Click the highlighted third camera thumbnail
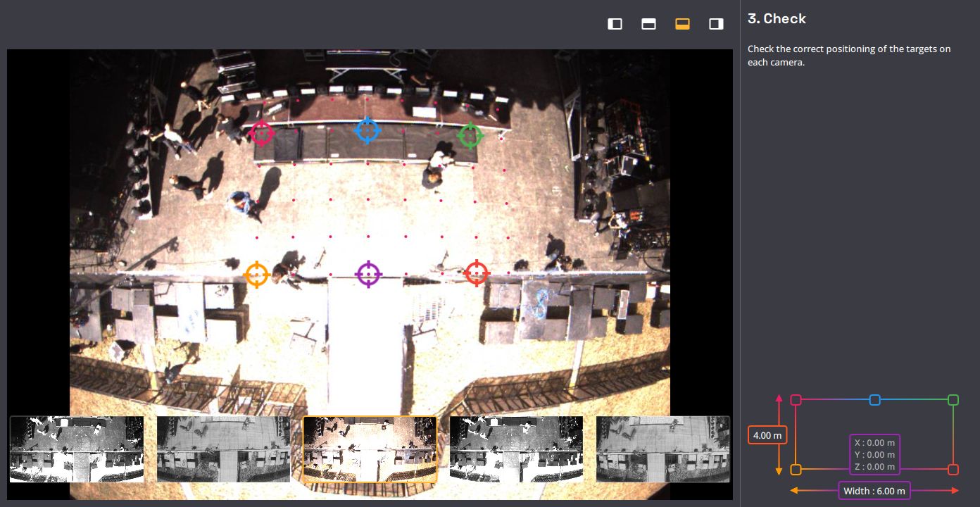Image resolution: width=980 pixels, height=507 pixels. [370, 449]
